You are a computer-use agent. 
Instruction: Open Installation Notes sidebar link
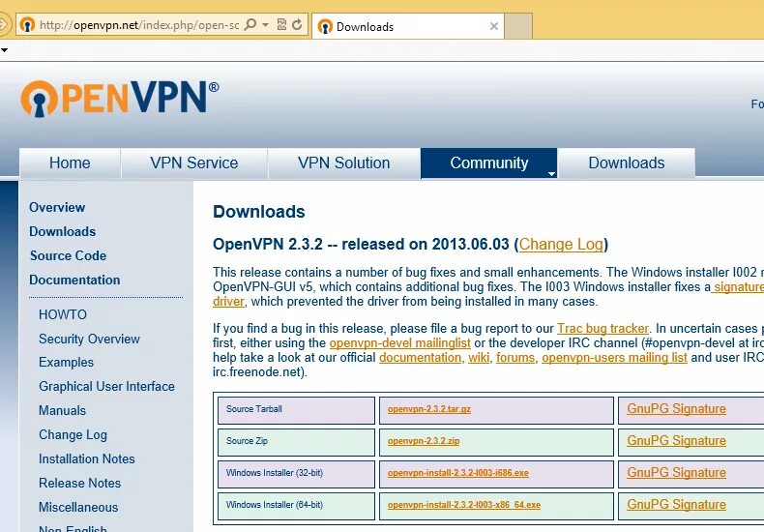(87, 458)
